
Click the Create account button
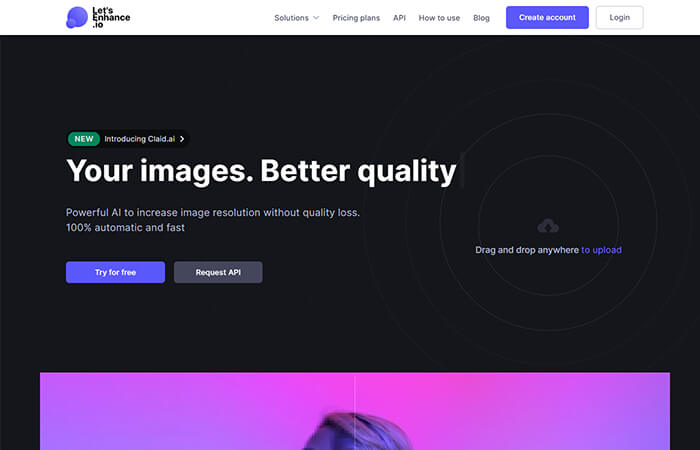[x=547, y=17]
